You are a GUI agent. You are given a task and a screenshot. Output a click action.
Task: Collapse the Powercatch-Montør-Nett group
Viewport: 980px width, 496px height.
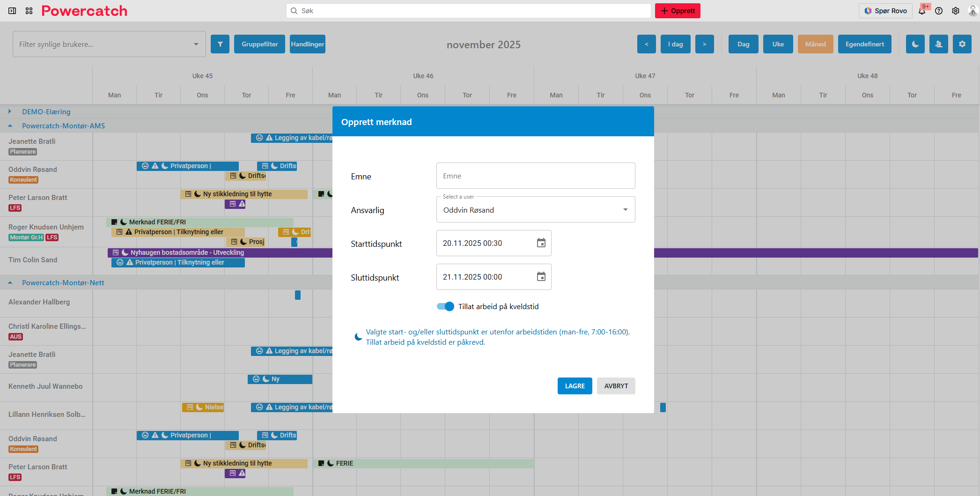(10, 283)
